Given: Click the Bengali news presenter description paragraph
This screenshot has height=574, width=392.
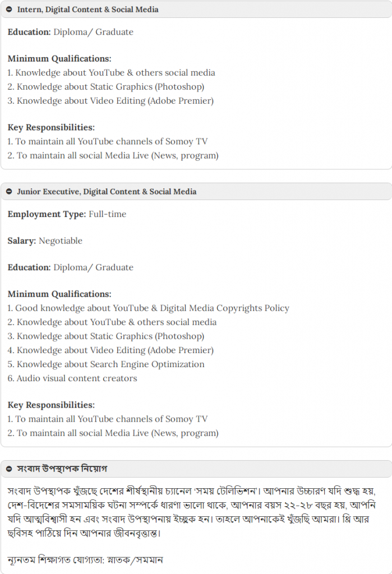Looking at the screenshot, I should click(192, 512).
